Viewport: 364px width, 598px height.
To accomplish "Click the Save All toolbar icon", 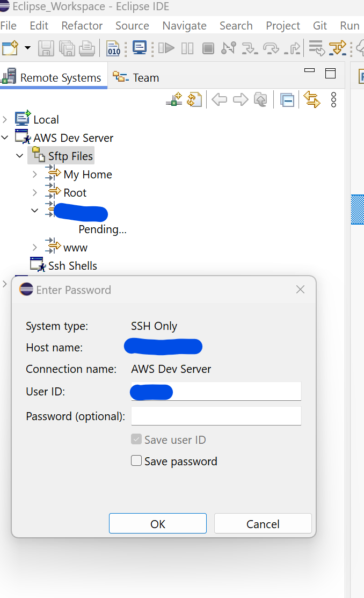I will (x=67, y=48).
